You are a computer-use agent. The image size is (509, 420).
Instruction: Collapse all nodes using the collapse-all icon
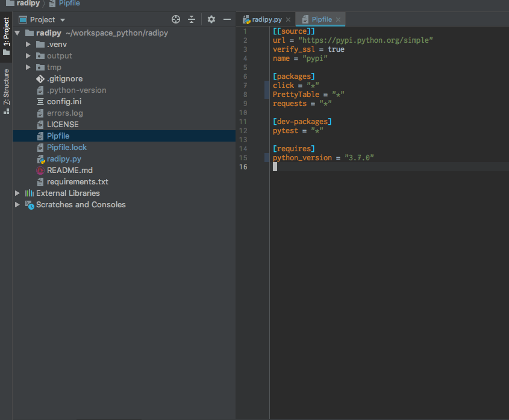[x=191, y=19]
